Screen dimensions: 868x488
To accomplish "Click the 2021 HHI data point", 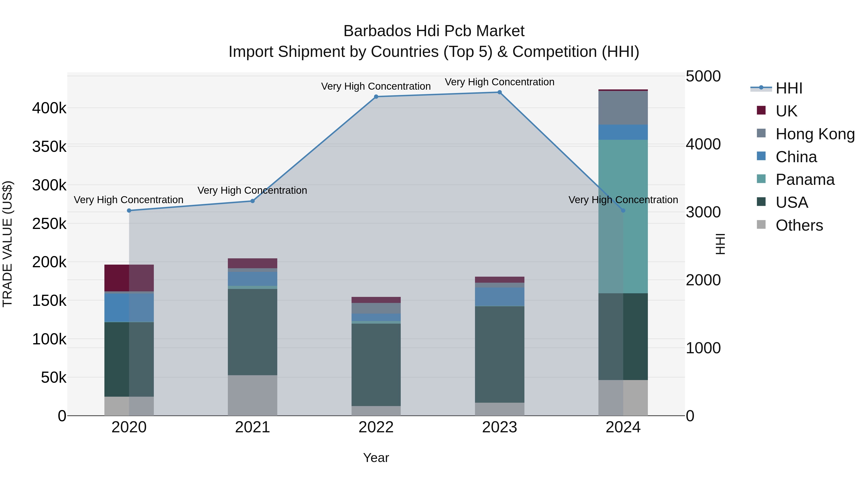I will coord(253,201).
